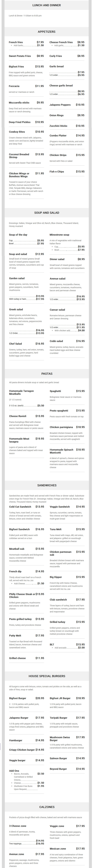Select the Soup and Salad section header
The height and width of the screenshot is (868, 93).
[47, 213]
